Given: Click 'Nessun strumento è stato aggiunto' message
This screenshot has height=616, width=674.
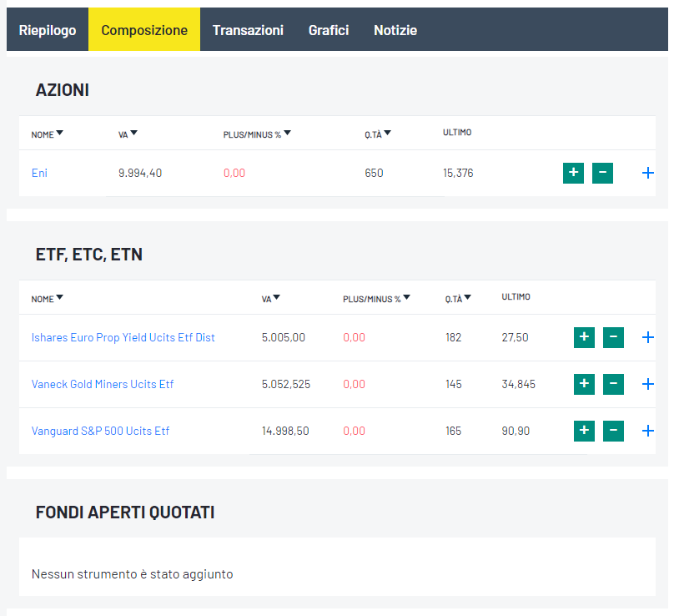Looking at the screenshot, I should 132,574.
